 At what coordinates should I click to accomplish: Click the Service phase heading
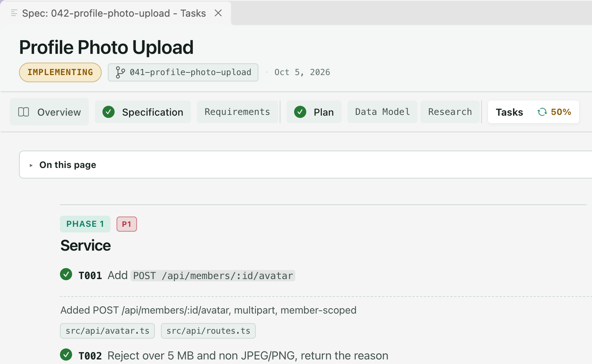86,245
